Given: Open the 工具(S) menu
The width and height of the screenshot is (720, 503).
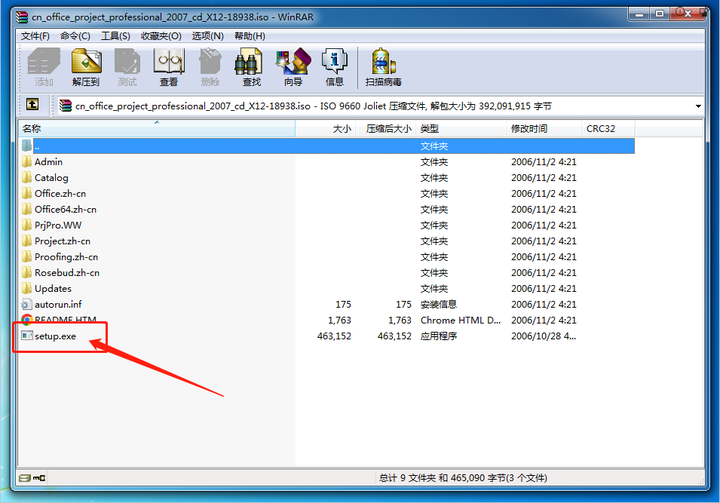Looking at the screenshot, I should [x=115, y=36].
